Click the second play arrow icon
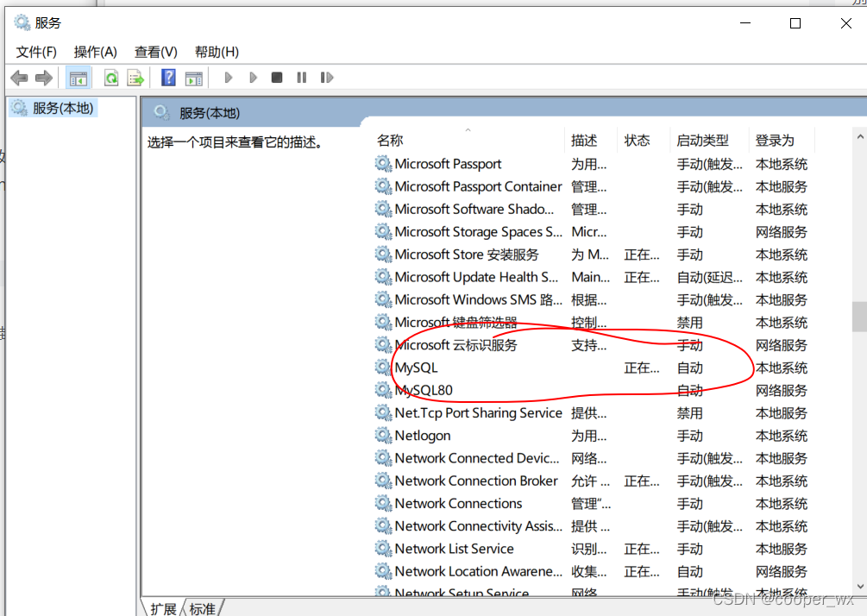The width and height of the screenshot is (867, 616). pos(254,78)
